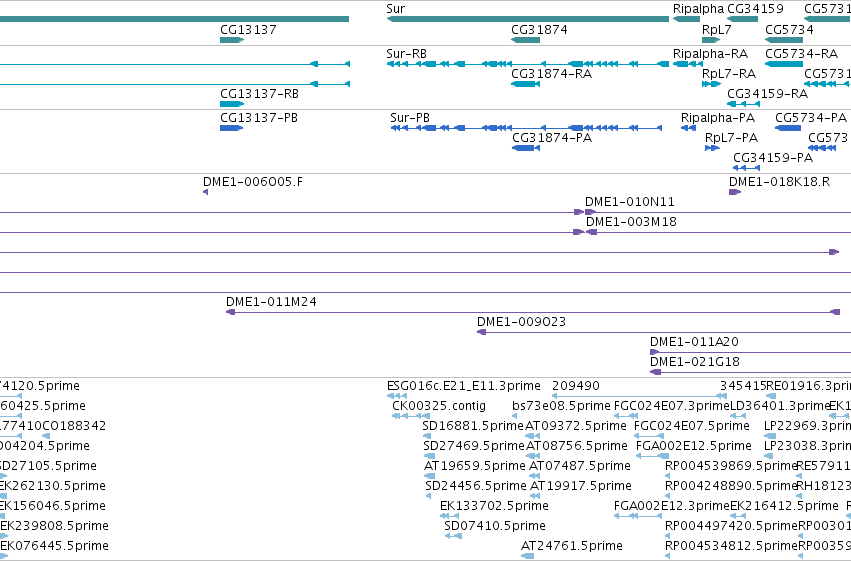Select the CO188342 EST label
851x561 pixels.
(74, 426)
